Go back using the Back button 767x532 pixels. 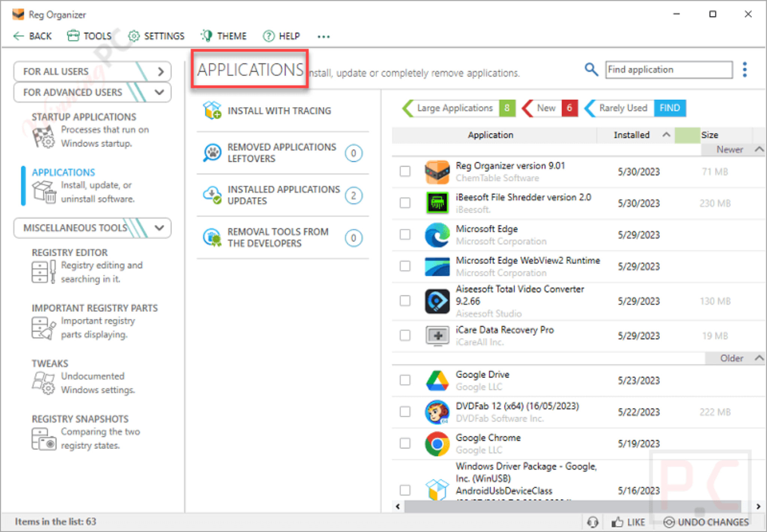point(33,36)
